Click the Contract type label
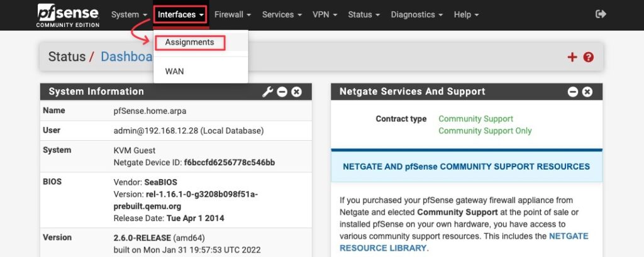This screenshot has height=257, width=644. (401, 119)
